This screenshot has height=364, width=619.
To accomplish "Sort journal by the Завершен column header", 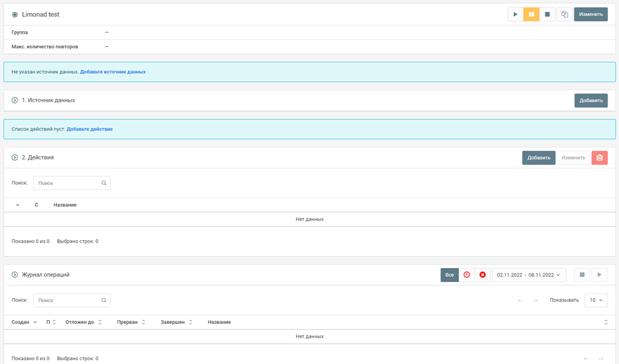I will coord(176,322).
